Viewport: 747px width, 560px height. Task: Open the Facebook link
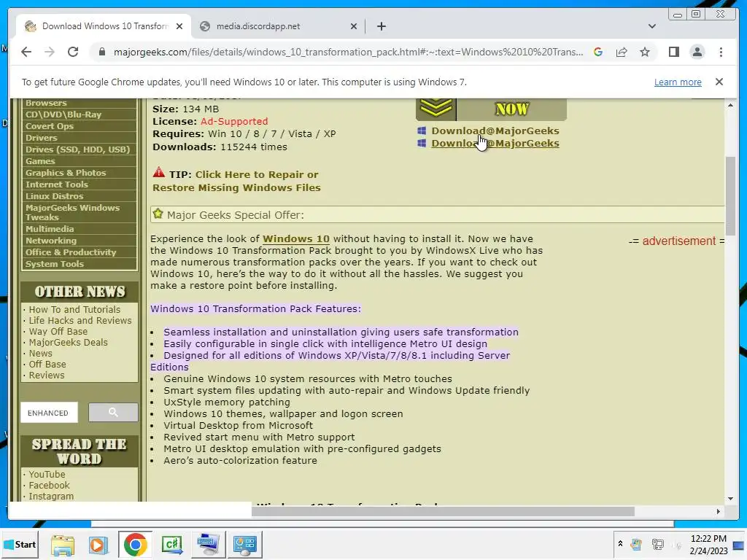coord(49,485)
